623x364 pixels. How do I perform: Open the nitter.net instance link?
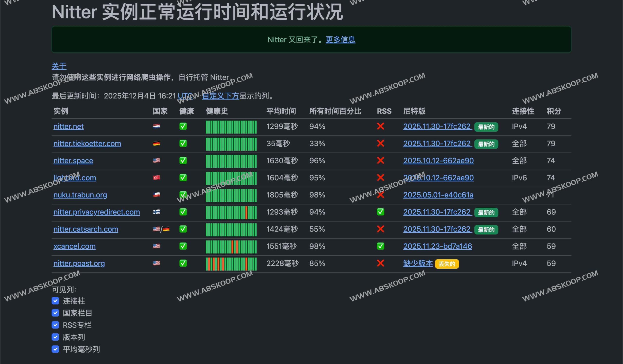coord(68,126)
